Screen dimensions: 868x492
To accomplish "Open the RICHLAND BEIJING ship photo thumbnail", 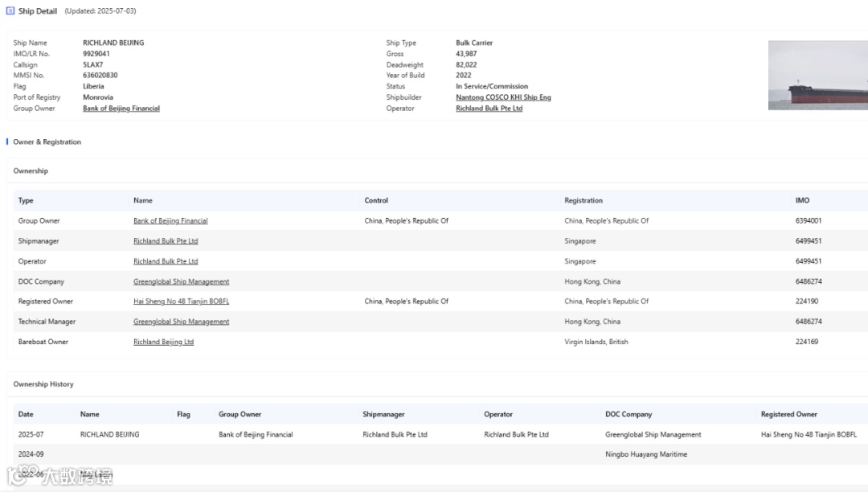I will click(x=817, y=76).
